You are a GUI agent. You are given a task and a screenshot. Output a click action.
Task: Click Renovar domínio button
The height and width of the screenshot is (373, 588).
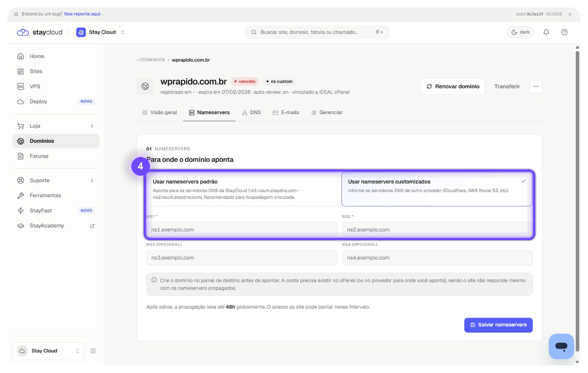pos(453,86)
